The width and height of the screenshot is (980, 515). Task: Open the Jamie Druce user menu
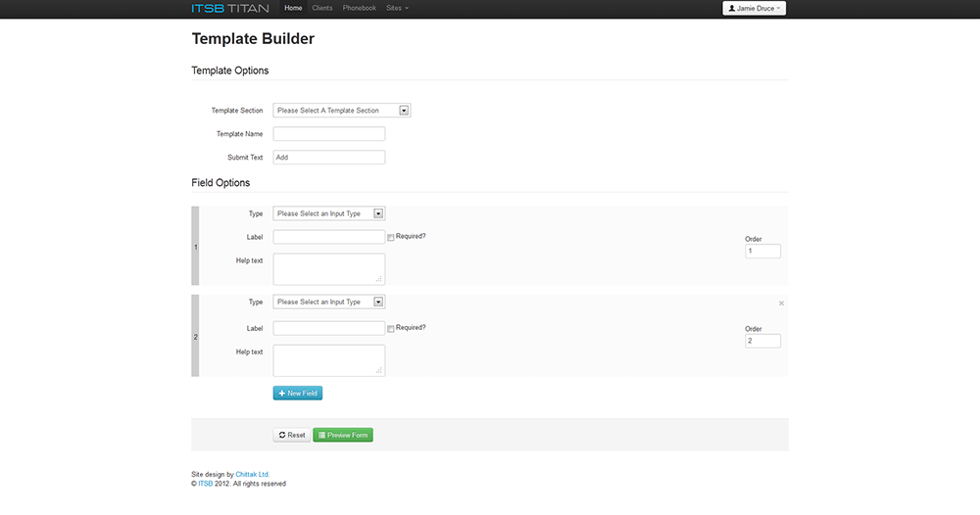click(x=754, y=8)
